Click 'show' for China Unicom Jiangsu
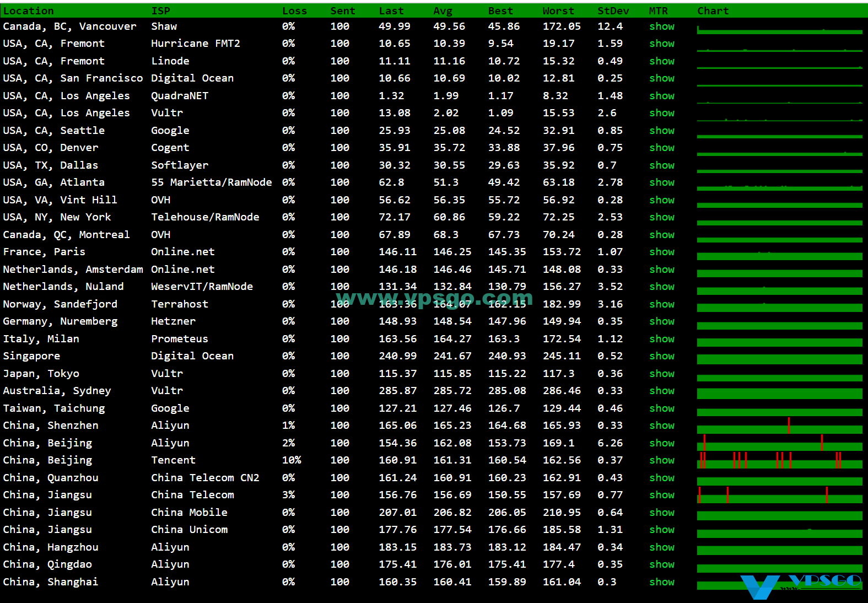This screenshot has width=868, height=603. 662,530
